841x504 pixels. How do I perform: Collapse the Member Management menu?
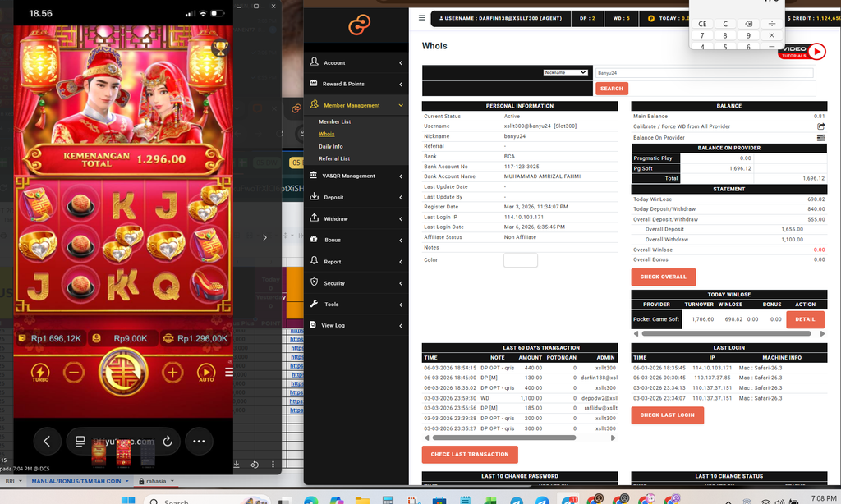(x=356, y=105)
